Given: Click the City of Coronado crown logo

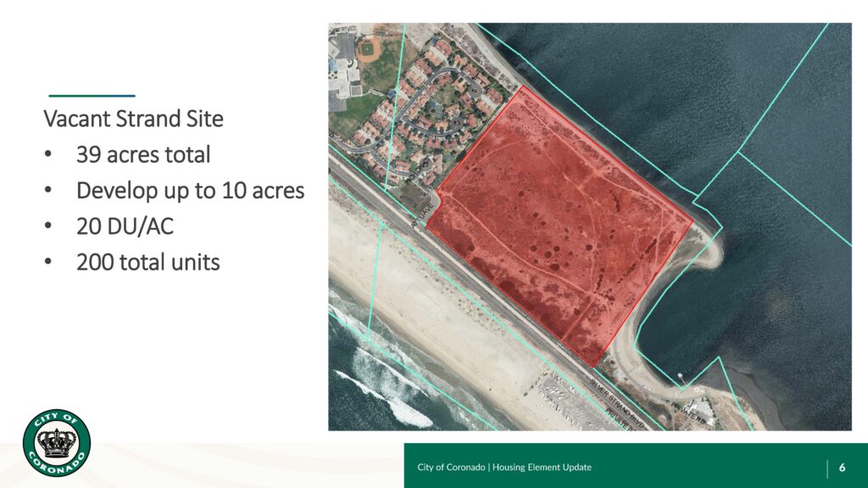Looking at the screenshot, I should [x=57, y=441].
